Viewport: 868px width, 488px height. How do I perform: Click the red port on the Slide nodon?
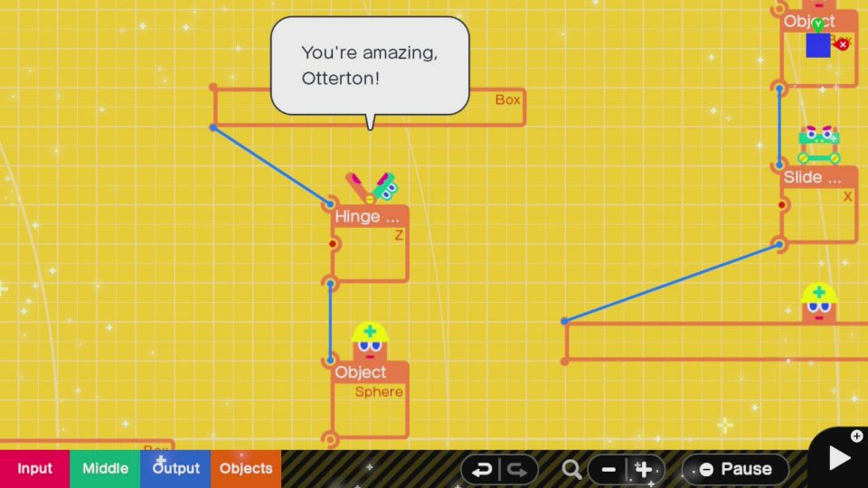781,205
